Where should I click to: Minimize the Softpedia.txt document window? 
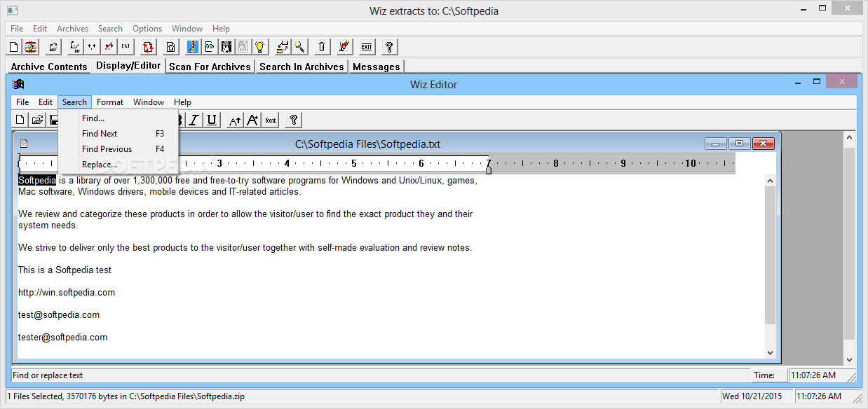716,144
